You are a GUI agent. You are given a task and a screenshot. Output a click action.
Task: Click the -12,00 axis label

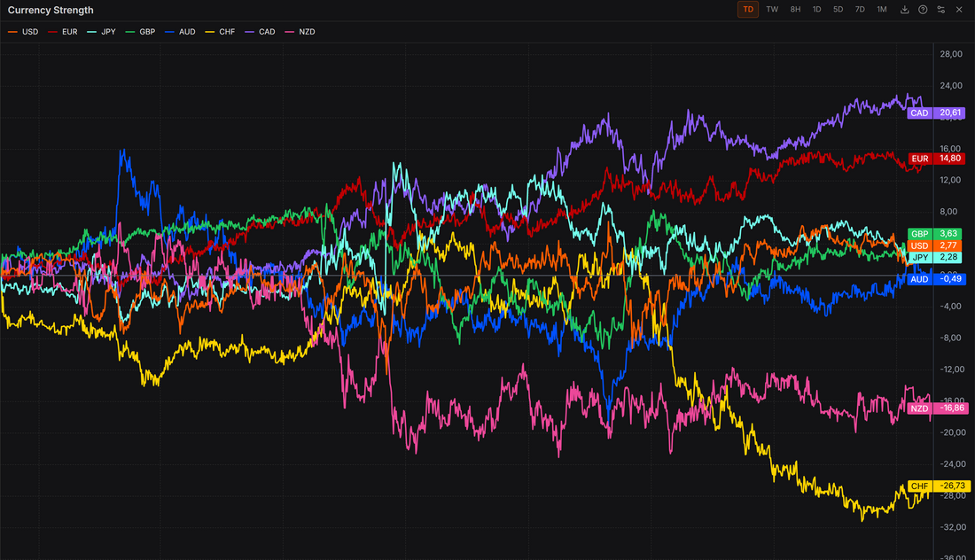(952, 369)
